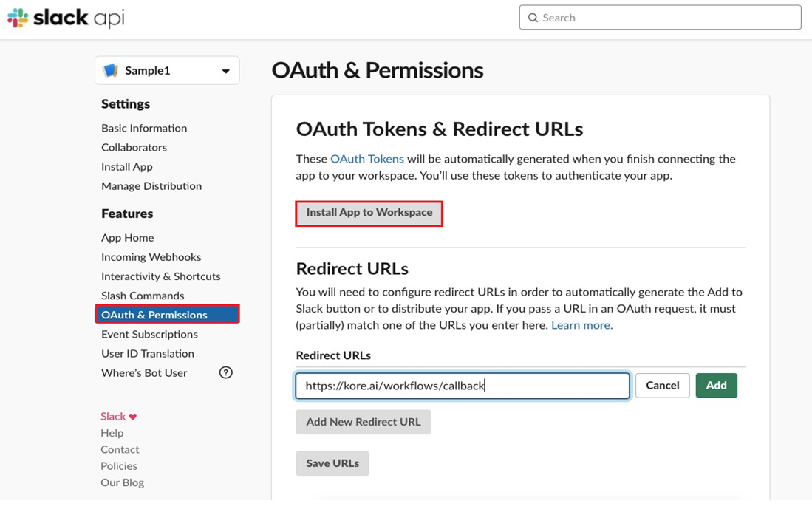
Task: Click the Sample1 app icon
Action: click(x=111, y=71)
